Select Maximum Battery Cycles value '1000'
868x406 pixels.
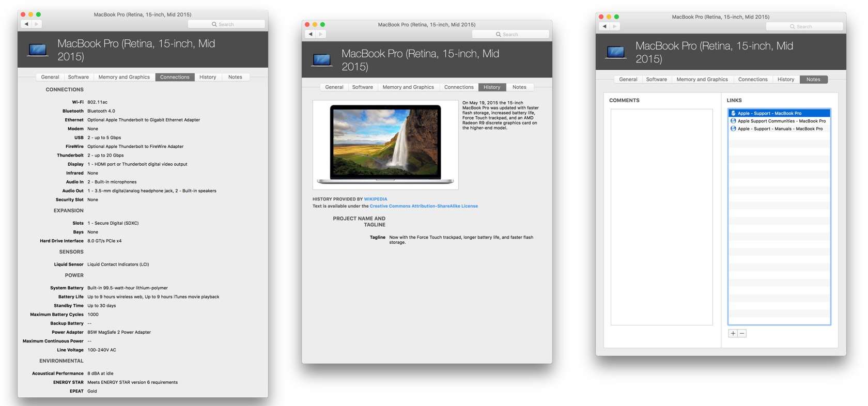(93, 315)
